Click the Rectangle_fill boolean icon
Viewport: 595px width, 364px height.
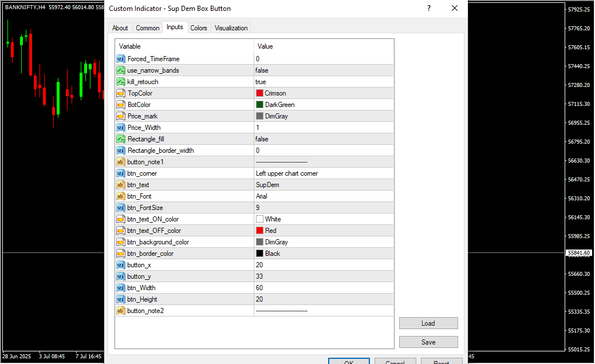[121, 139]
